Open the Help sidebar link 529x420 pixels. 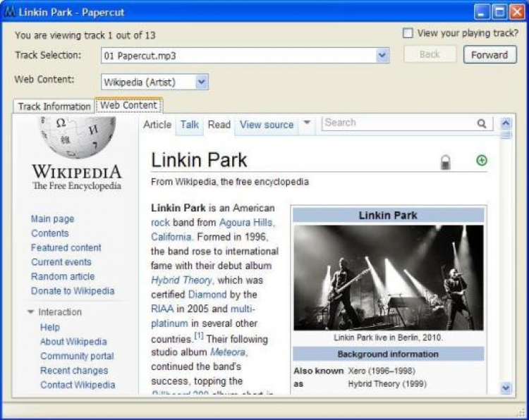point(49,327)
